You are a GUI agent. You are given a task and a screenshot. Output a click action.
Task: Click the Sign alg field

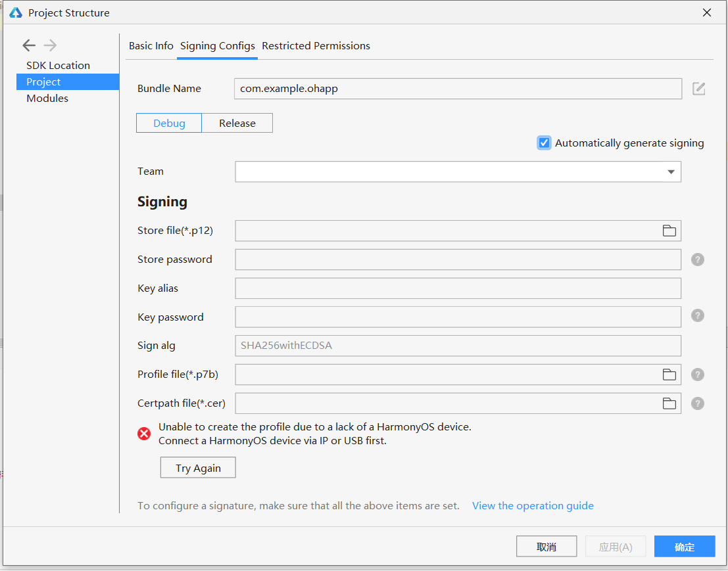458,346
